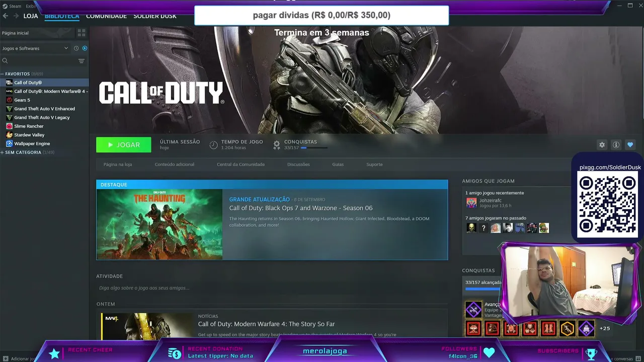Click the recent donation coin icon
This screenshot has height=362, width=644.
coord(175,353)
